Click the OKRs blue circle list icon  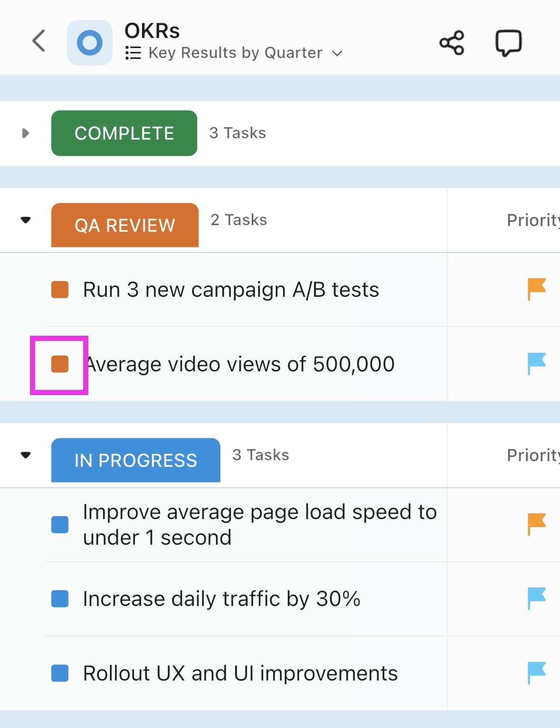click(90, 43)
